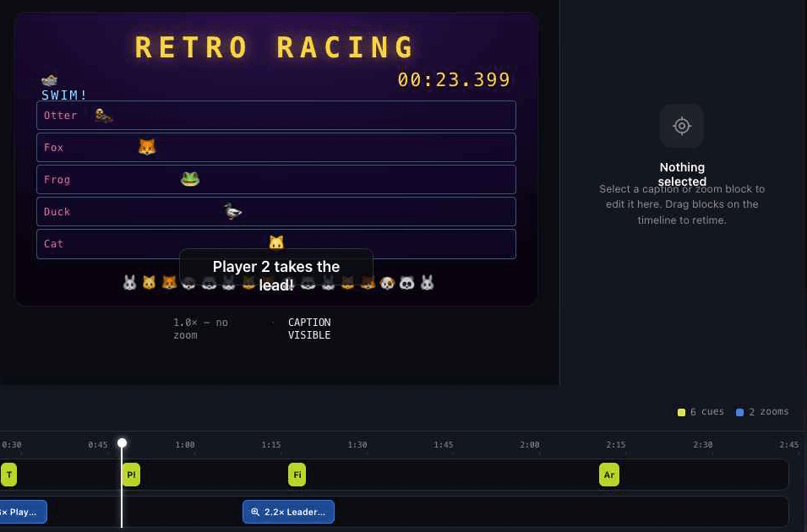Click the Otter lane name
807x532 pixels.
[x=60, y=115]
